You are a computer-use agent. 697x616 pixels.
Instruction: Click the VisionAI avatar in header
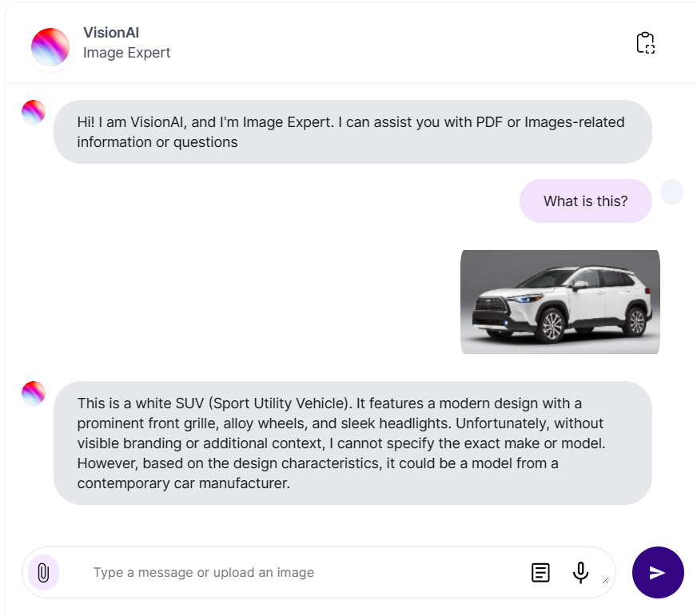click(50, 47)
